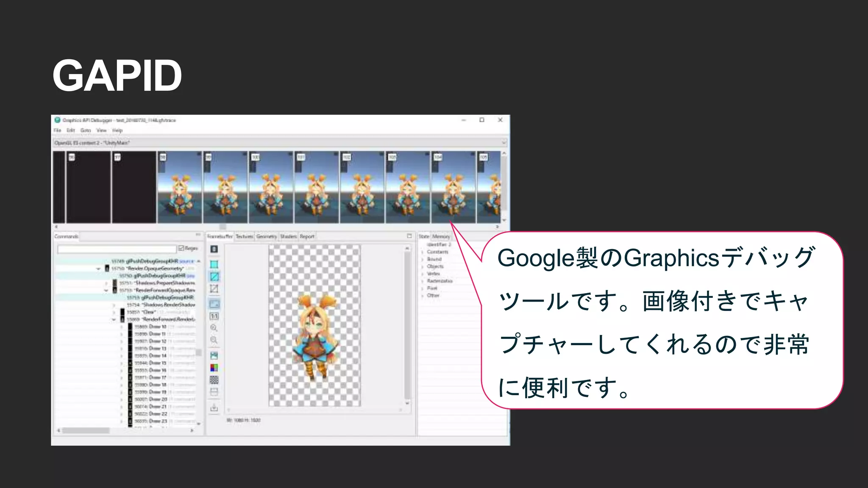
Task: Expand the "Shadows.PrepareShadowmask" group
Action: coord(106,283)
